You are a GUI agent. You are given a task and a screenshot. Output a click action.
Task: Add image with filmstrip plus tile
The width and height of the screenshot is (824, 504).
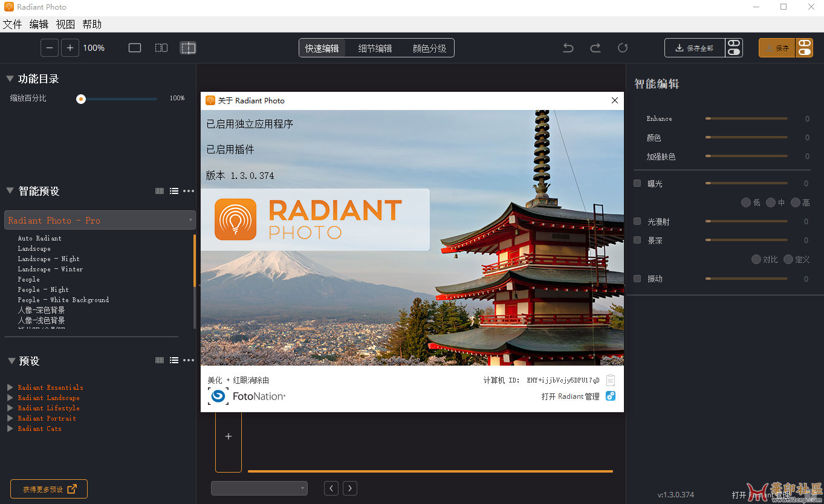[x=229, y=436]
